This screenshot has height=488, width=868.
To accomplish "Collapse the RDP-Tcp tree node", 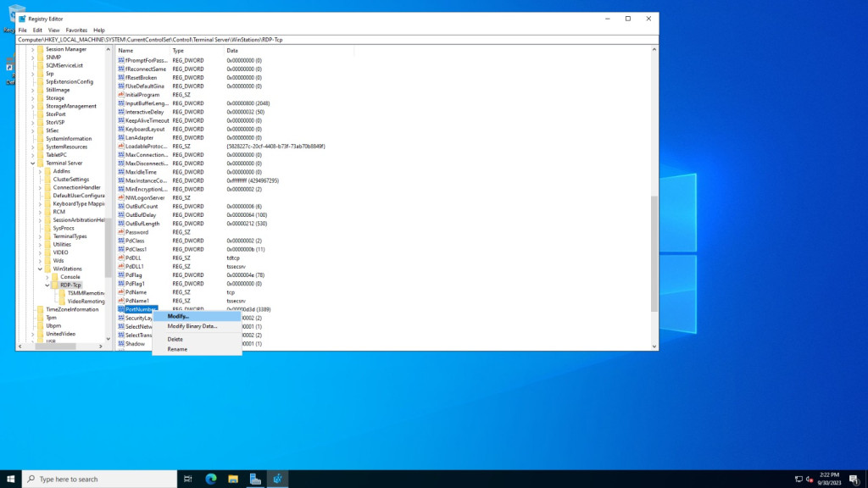I will click(x=47, y=285).
